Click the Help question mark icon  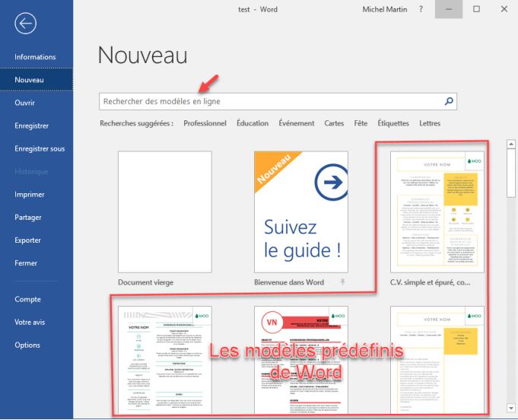(421, 9)
